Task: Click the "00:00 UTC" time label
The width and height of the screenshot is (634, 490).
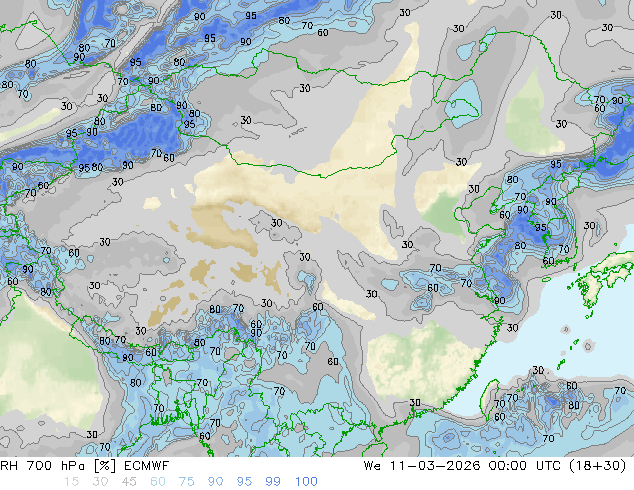Action: coord(524,466)
